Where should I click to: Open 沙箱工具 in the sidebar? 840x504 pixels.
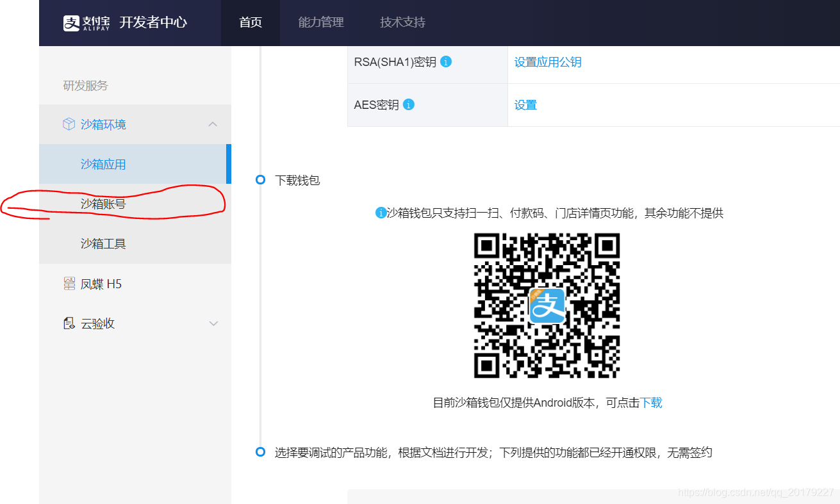135,243
